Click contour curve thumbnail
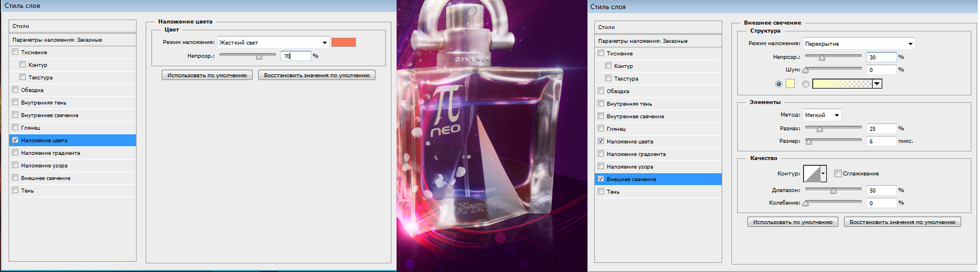 (812, 173)
